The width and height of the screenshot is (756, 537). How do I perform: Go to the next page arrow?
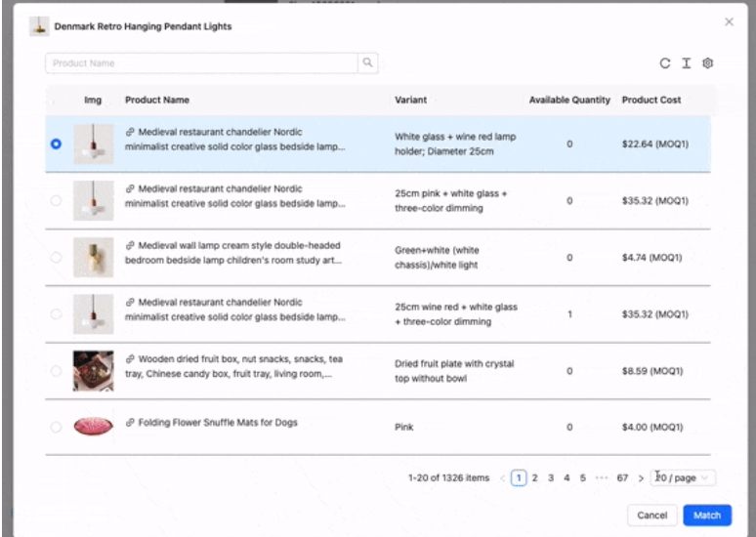click(641, 478)
